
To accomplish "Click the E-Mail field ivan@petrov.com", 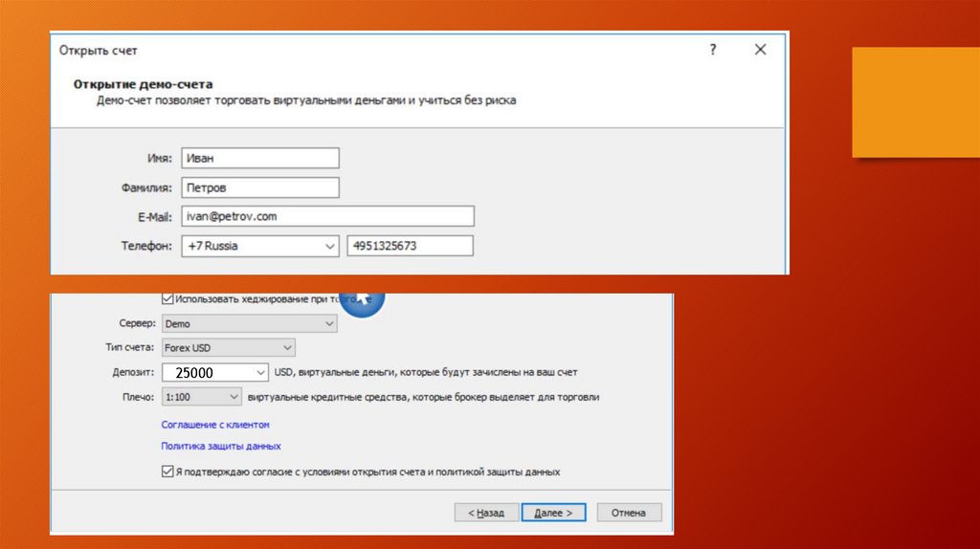I will (x=328, y=216).
